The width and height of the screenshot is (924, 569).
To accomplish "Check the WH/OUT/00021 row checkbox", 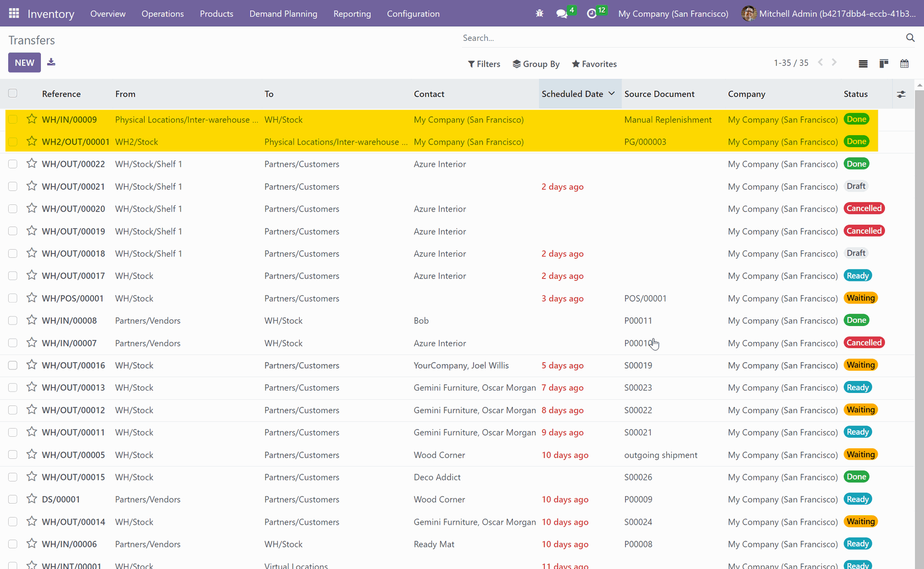I will 13,187.
